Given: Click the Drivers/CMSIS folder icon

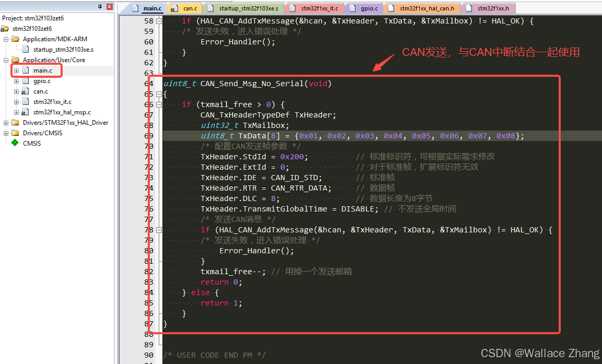Looking at the screenshot, I should pos(15,133).
